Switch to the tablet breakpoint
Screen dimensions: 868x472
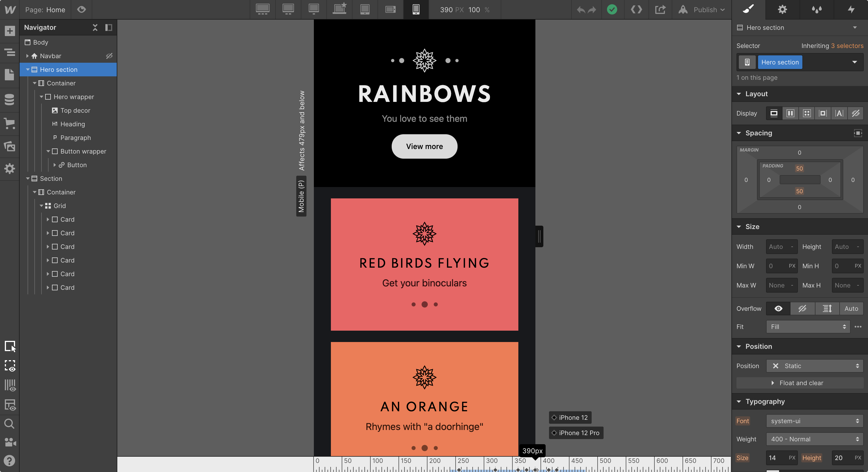(365, 10)
